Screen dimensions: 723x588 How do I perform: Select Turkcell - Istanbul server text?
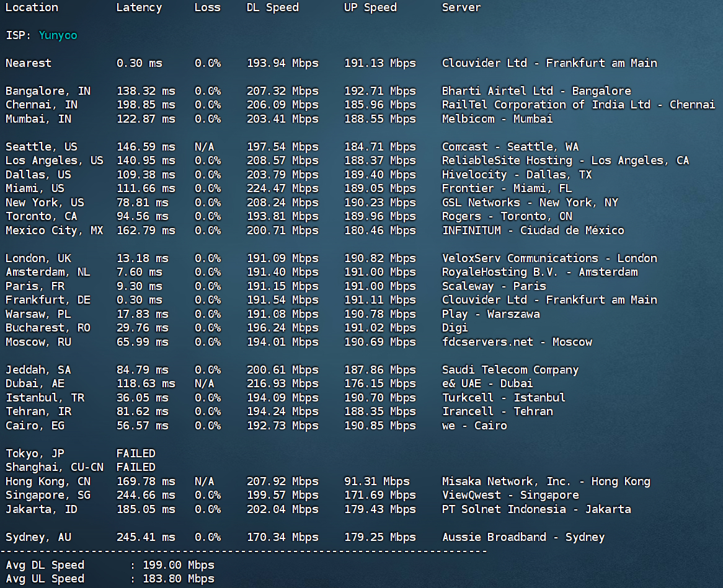coord(504,398)
